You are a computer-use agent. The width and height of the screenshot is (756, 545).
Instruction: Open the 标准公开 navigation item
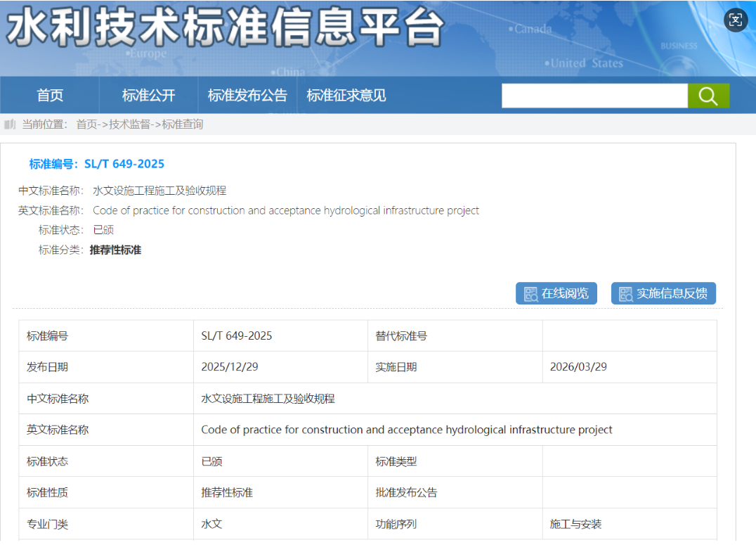tap(148, 96)
